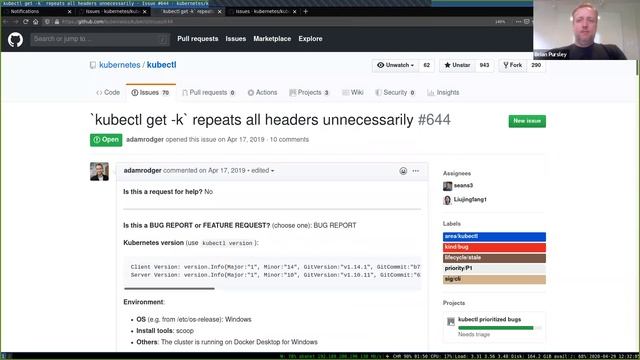Expand the 'edited' history dropdown
This screenshot has height=360, width=640.
point(262,171)
